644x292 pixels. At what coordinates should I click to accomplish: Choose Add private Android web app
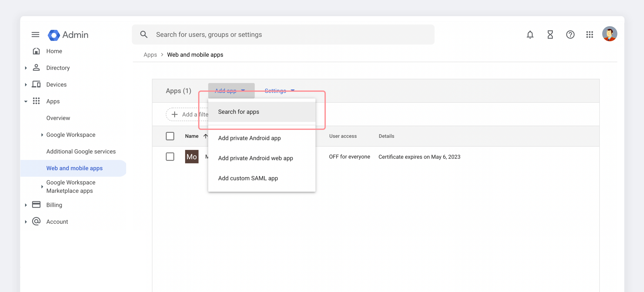(255, 158)
